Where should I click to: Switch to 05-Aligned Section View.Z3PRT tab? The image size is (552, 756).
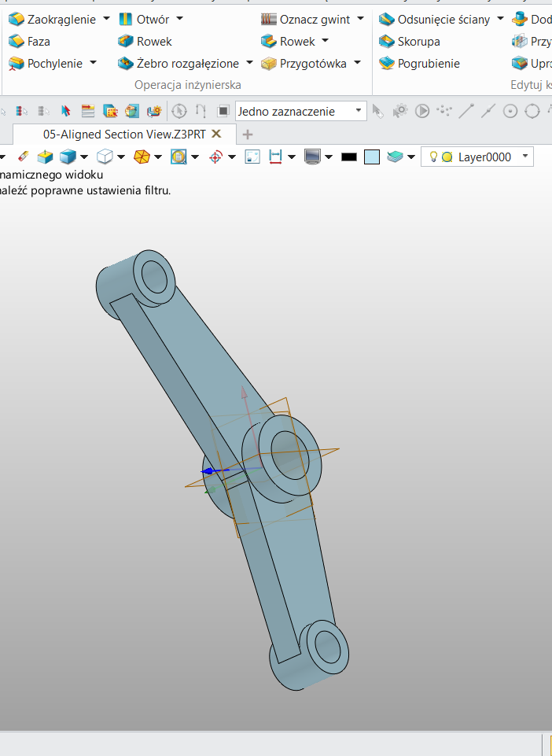[123, 135]
